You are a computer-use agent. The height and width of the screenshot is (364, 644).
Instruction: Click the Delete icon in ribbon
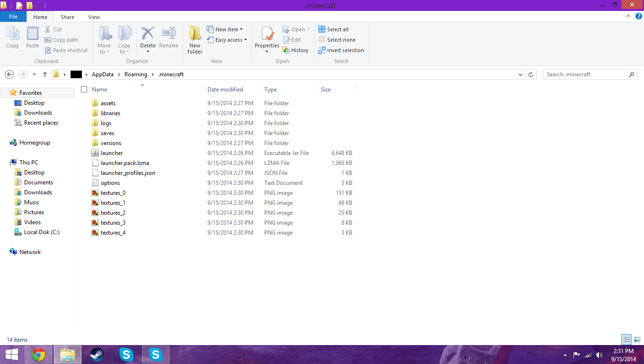(148, 34)
